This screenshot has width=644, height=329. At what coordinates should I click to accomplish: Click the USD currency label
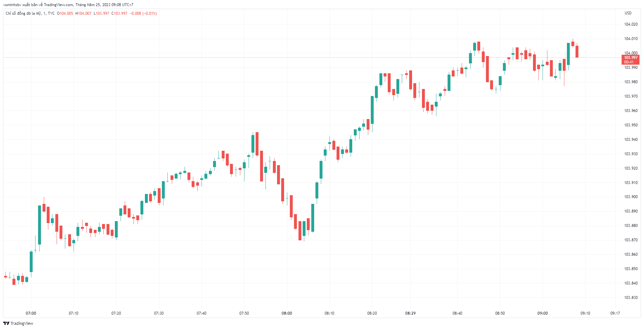coord(628,13)
